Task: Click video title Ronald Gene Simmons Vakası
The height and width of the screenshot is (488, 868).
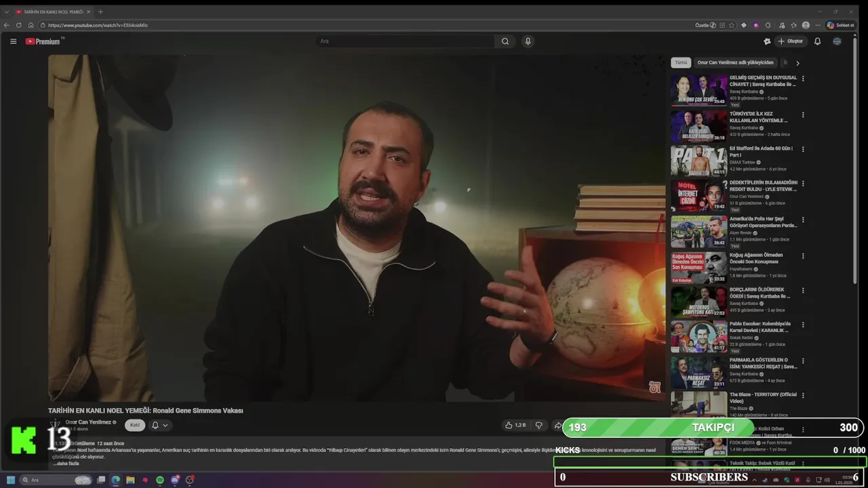Action: 145,411
